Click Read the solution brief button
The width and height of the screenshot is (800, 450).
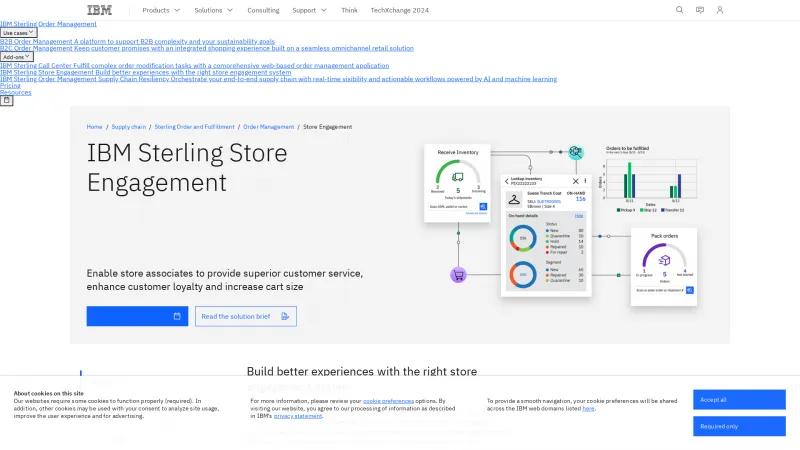coord(246,316)
